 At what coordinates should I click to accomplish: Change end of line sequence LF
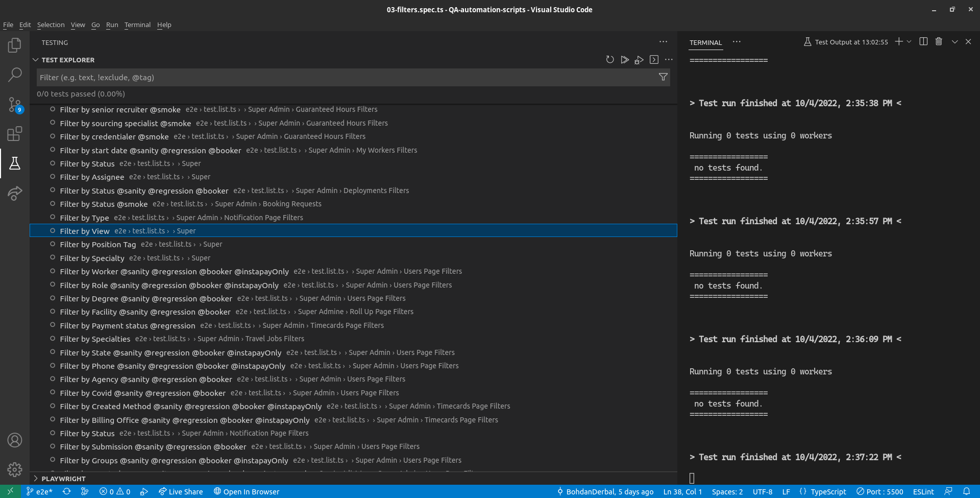(786, 491)
